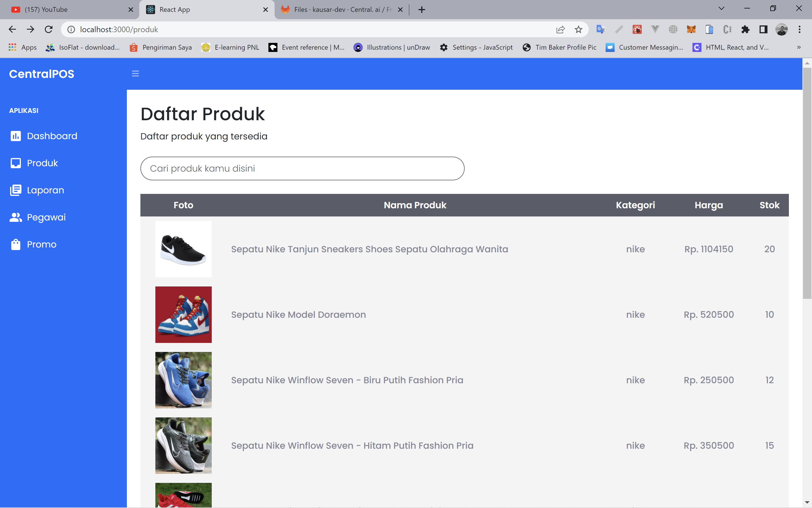
Task: Open the React Developer Tools extension icon
Action: [637, 30]
